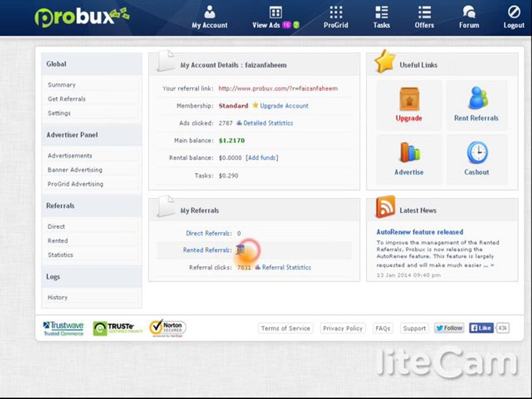Open Direct under Referrals sidebar
Viewport: 532px width, 399px height.
point(56,227)
